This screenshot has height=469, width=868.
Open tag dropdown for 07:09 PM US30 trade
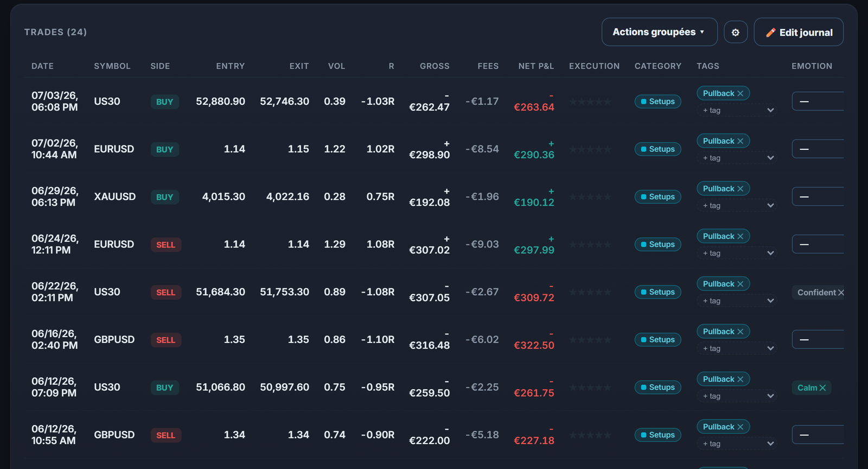[737, 396]
